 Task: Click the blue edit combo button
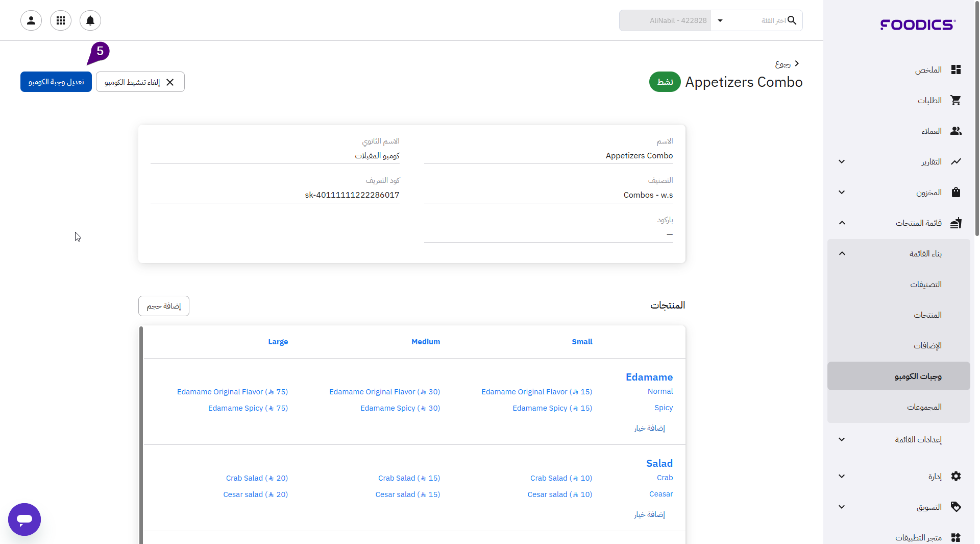(x=56, y=82)
